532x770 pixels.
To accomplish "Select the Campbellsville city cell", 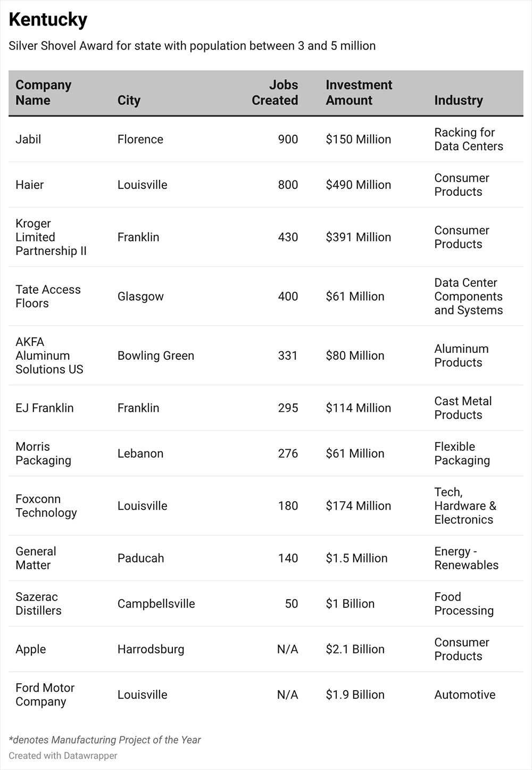I will [156, 603].
